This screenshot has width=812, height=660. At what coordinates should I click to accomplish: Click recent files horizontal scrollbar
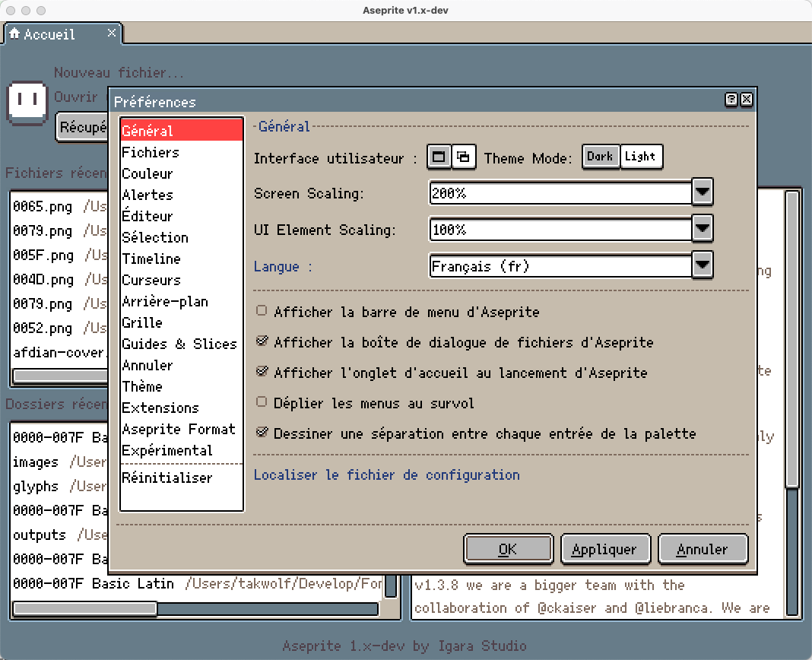(x=60, y=376)
